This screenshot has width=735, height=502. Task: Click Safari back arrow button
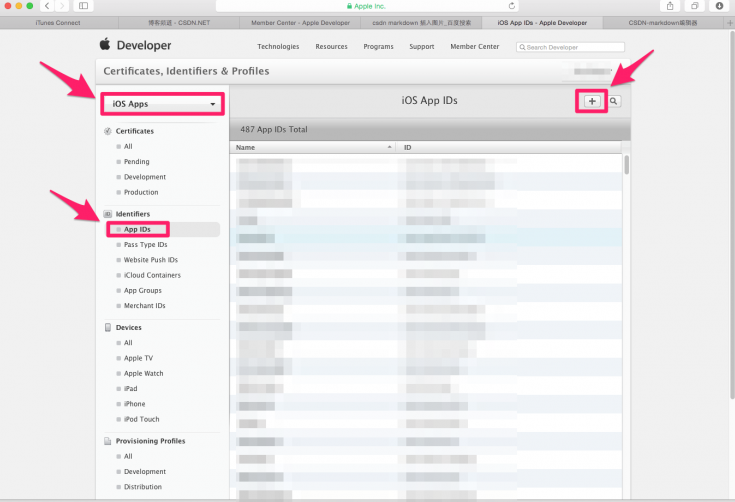(x=47, y=6)
